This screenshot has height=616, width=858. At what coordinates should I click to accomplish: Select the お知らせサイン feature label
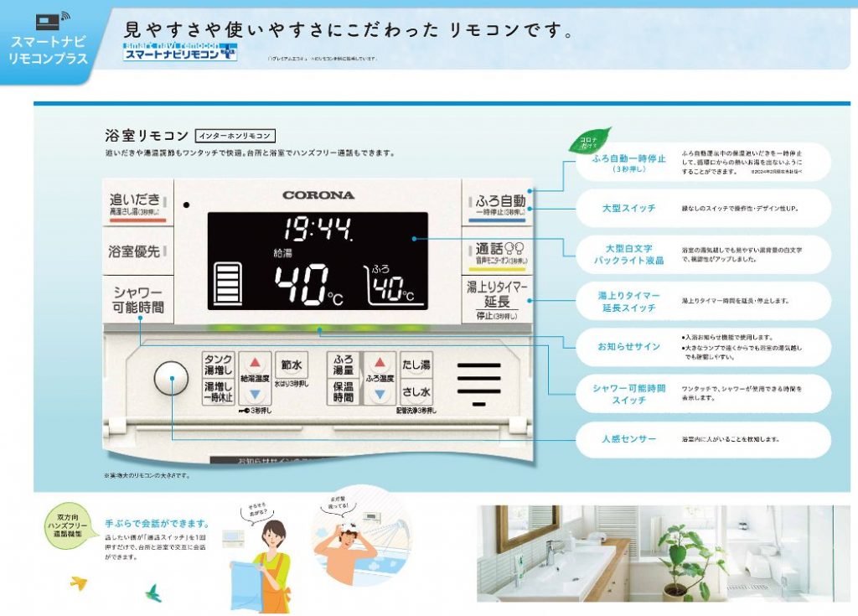(628, 347)
